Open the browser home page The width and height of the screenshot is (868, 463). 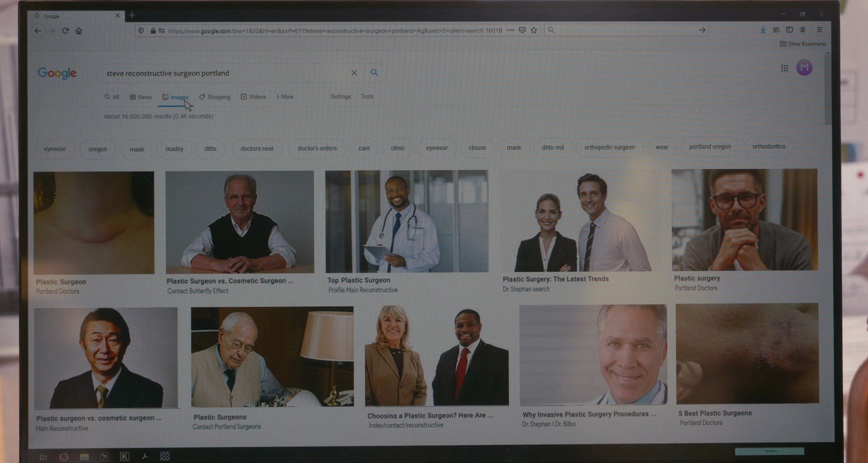pyautogui.click(x=79, y=31)
